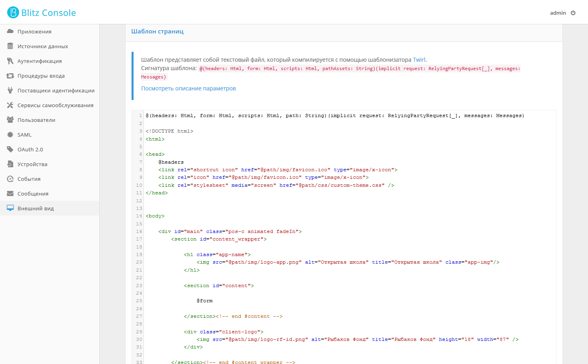Open Посмотреть описание параметров link

pos(189,88)
